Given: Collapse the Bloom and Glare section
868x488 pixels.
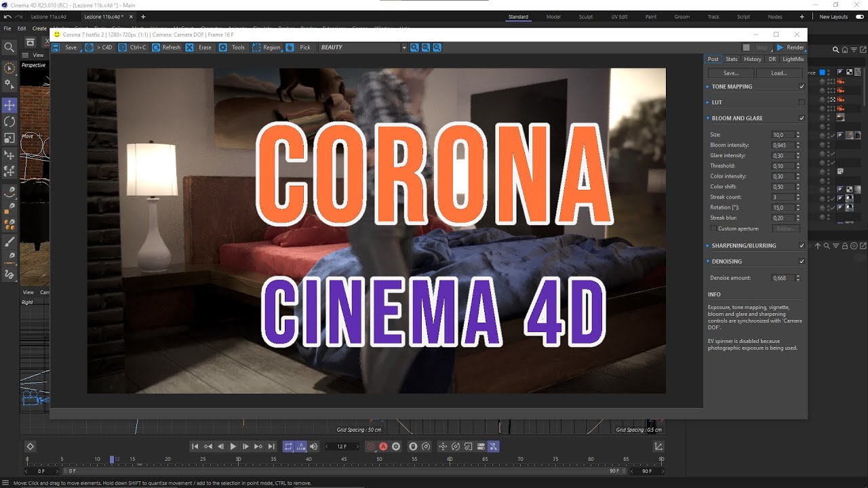Looking at the screenshot, I should [708, 118].
